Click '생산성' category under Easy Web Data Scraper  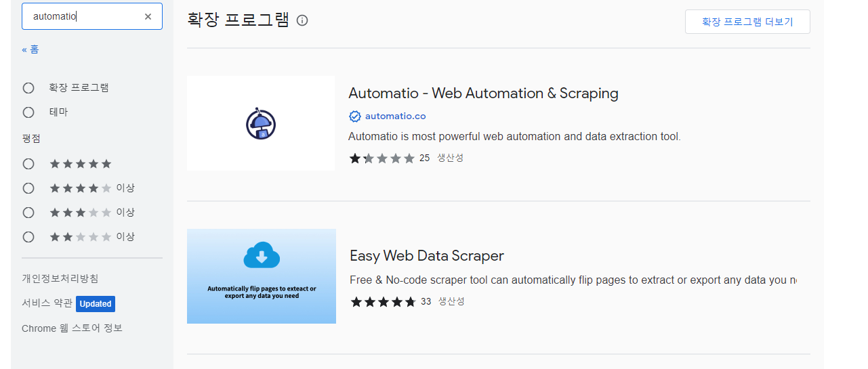(x=451, y=301)
